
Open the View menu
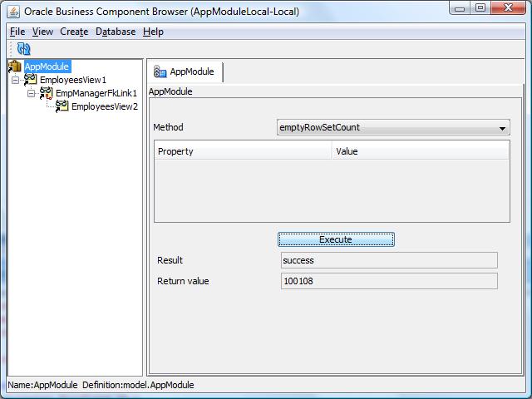[x=42, y=32]
